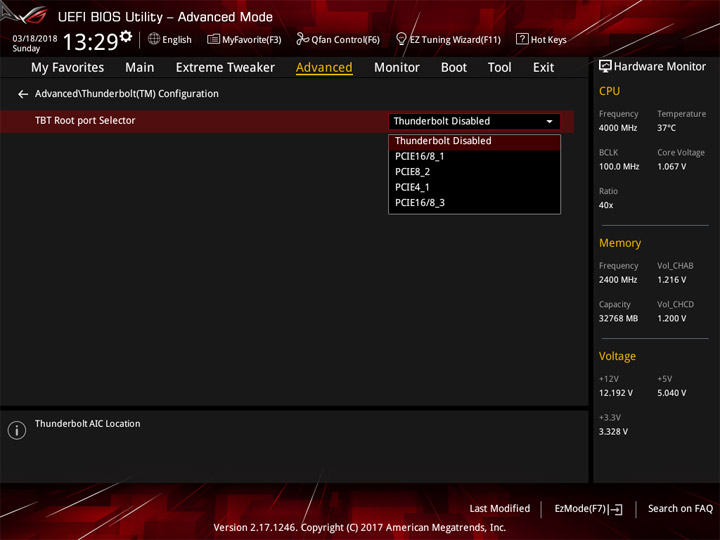The width and height of the screenshot is (720, 540).
Task: Click Vol_CHAB value 1.216 V
Action: pyautogui.click(x=672, y=280)
